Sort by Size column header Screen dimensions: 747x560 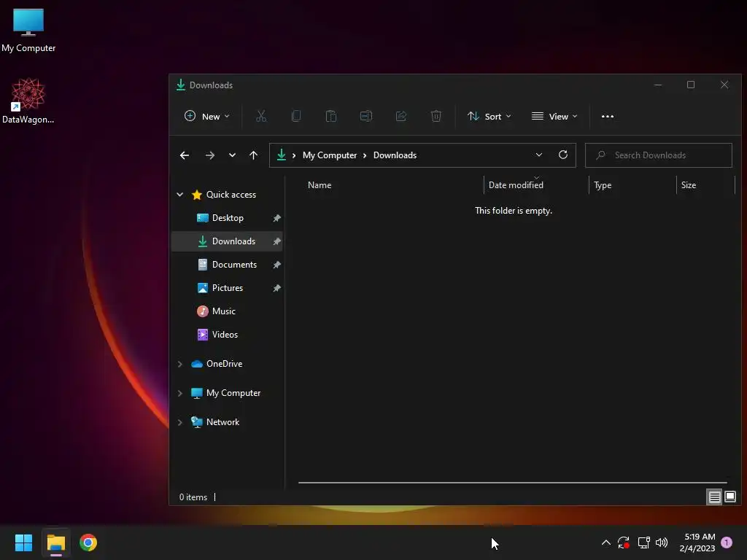coord(689,185)
